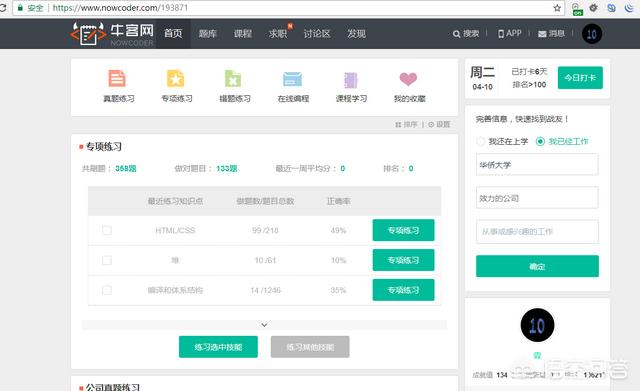Image resolution: width=640 pixels, height=391 pixels.
Task: Click the secure lock icon
Action: [x=20, y=8]
